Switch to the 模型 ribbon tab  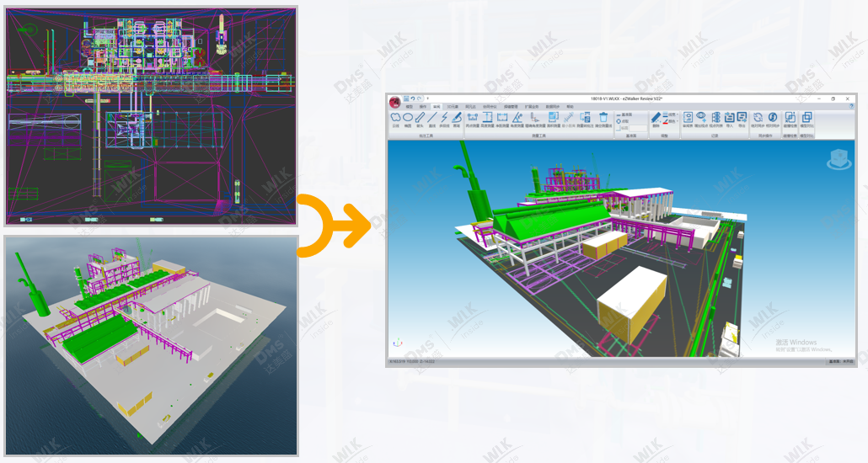[409, 107]
